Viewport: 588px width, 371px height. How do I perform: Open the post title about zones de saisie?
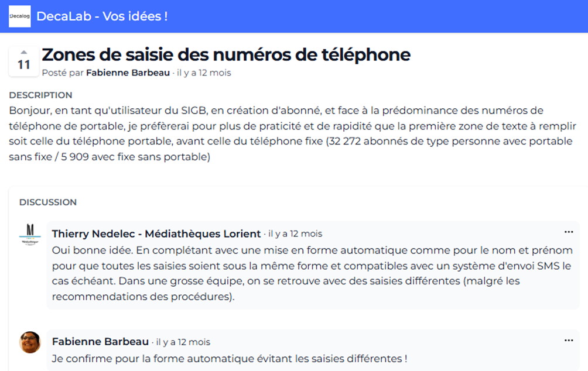point(225,55)
